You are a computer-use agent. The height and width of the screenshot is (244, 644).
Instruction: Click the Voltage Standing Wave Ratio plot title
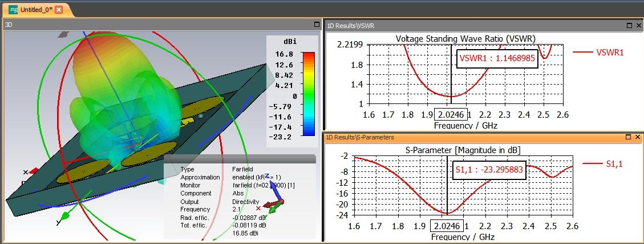click(x=466, y=39)
